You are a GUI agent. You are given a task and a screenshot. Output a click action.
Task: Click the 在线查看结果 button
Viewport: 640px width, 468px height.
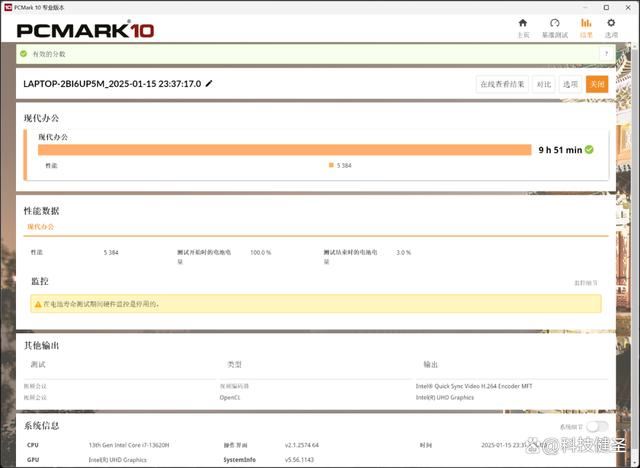click(x=501, y=84)
